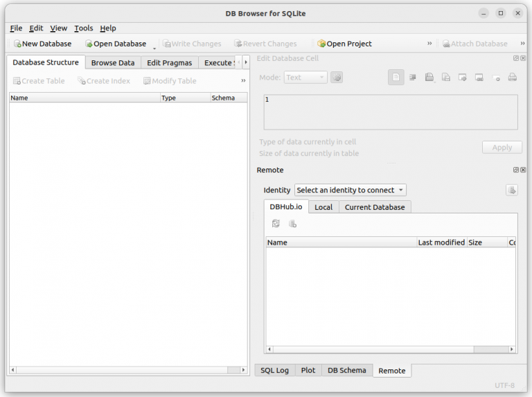Open the Help menu
Viewport: 532px width, 397px height.
(x=108, y=28)
